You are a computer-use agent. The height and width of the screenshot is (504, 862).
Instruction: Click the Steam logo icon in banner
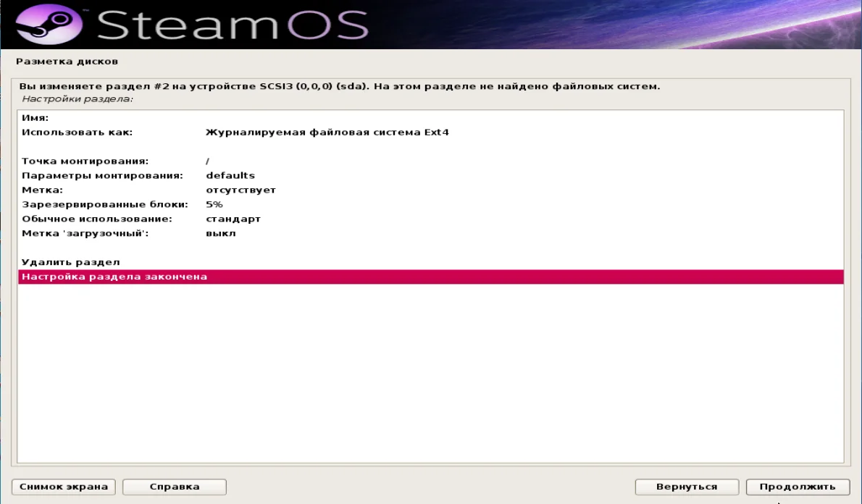click(x=49, y=25)
